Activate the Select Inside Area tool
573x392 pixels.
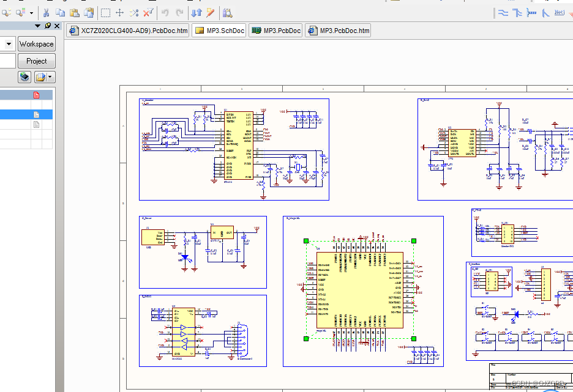pos(105,12)
